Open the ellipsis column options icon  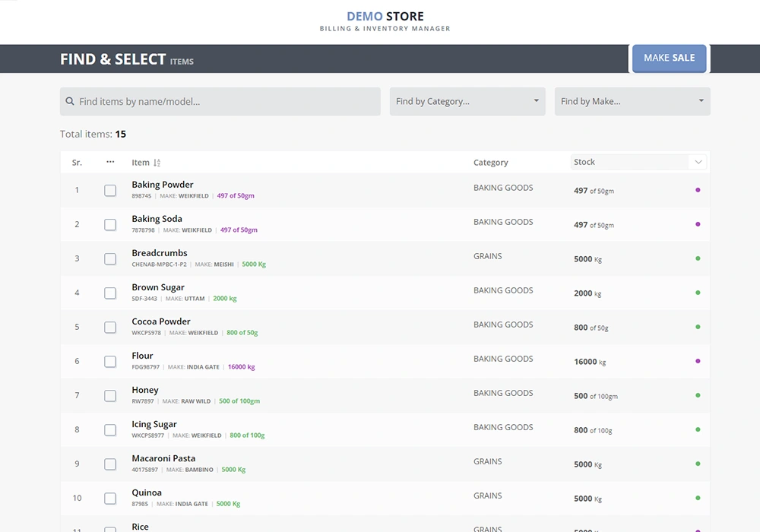point(109,161)
